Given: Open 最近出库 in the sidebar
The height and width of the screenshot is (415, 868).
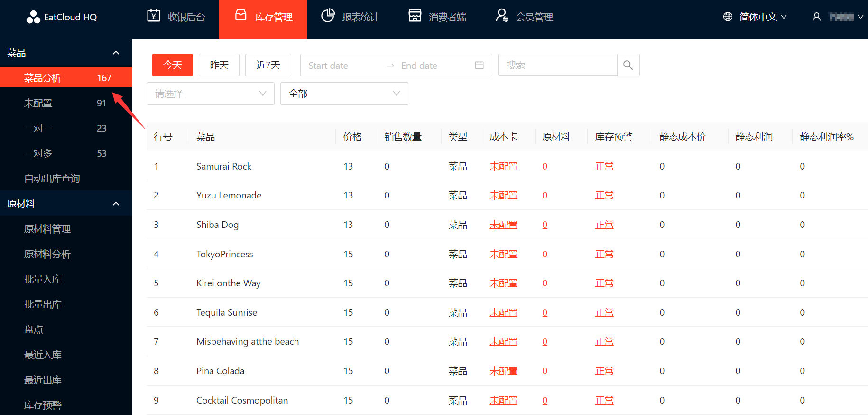Looking at the screenshot, I should [x=66, y=380].
